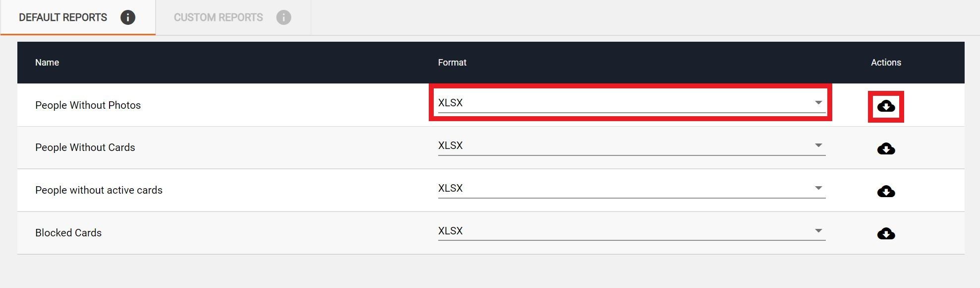The image size is (980, 288).
Task: Click the Default Reports info icon
Action: [128, 17]
